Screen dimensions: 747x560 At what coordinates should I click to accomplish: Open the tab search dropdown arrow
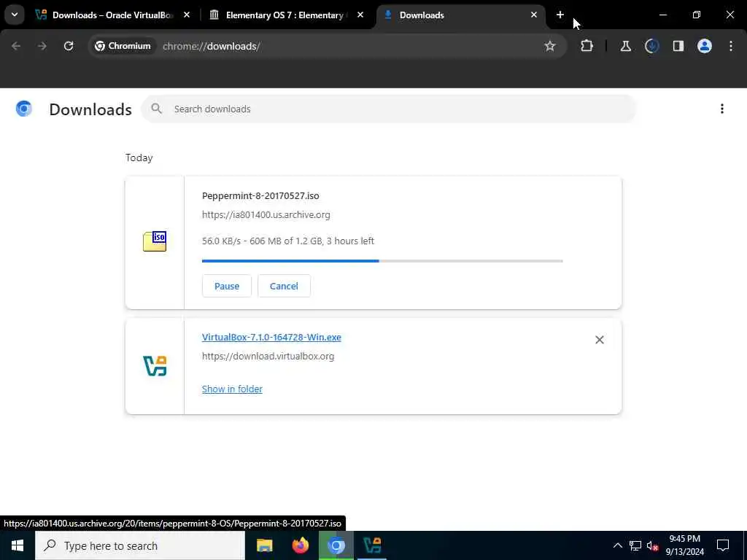(x=15, y=15)
